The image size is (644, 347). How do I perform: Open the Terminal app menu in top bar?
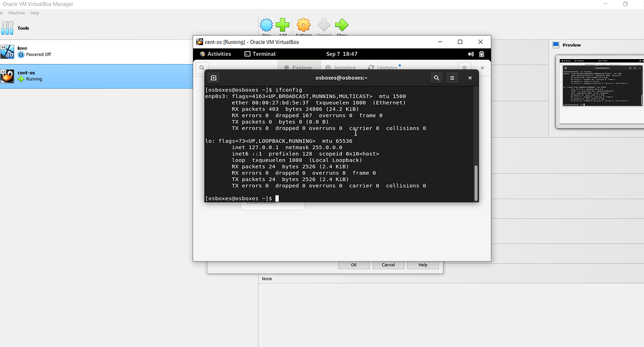pos(260,54)
